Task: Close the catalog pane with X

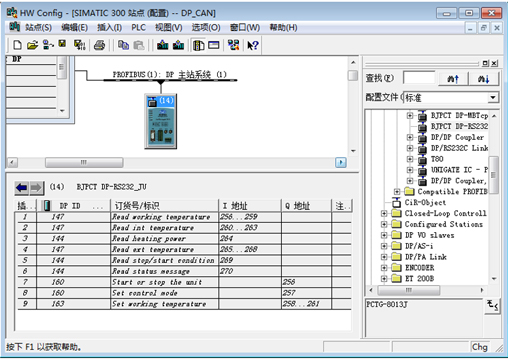Action: pyautogui.click(x=495, y=63)
